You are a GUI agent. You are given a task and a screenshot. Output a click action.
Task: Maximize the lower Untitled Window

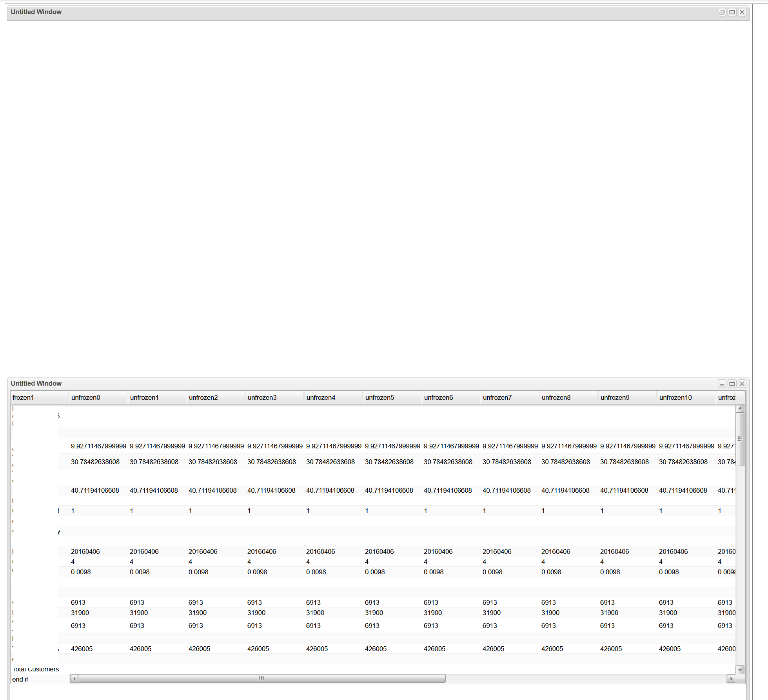pyautogui.click(x=732, y=384)
